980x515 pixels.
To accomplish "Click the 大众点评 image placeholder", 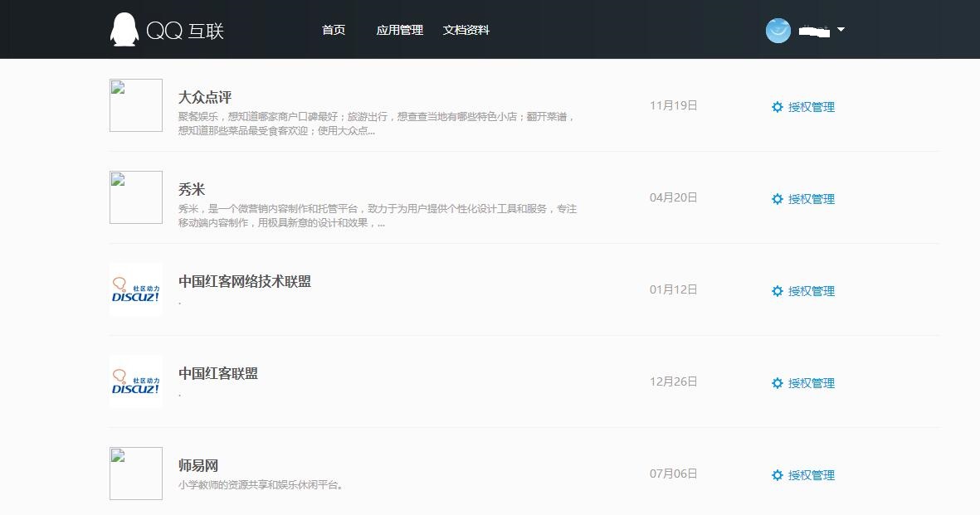I will tap(135, 105).
